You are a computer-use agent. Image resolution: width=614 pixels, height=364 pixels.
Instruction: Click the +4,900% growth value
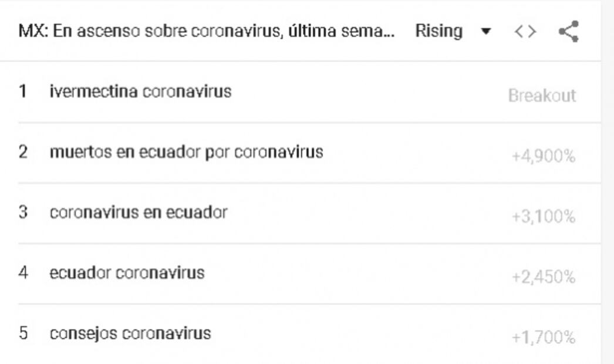click(543, 157)
